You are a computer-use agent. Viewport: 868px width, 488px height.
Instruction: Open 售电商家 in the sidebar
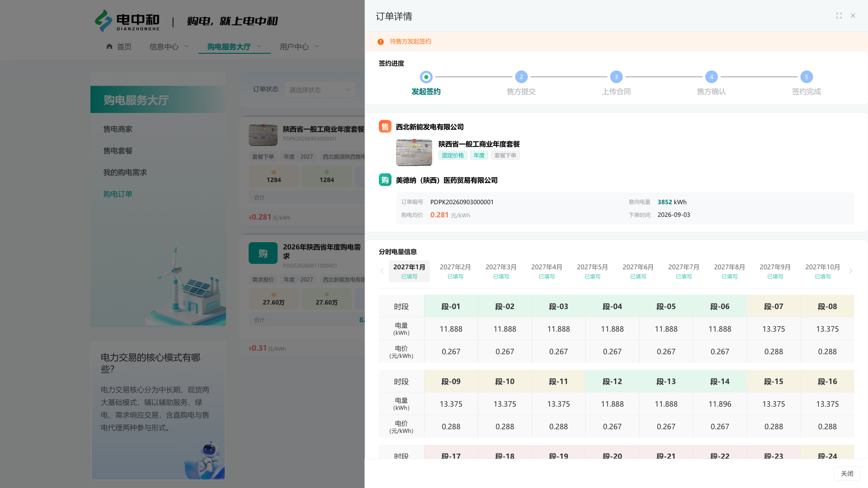click(x=118, y=129)
